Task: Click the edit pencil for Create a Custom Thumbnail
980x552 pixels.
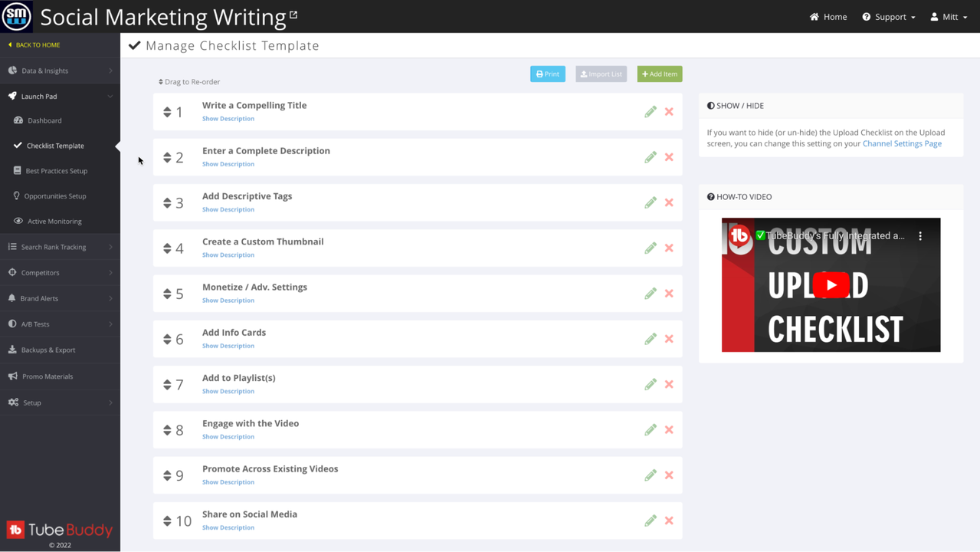Action: click(x=651, y=248)
